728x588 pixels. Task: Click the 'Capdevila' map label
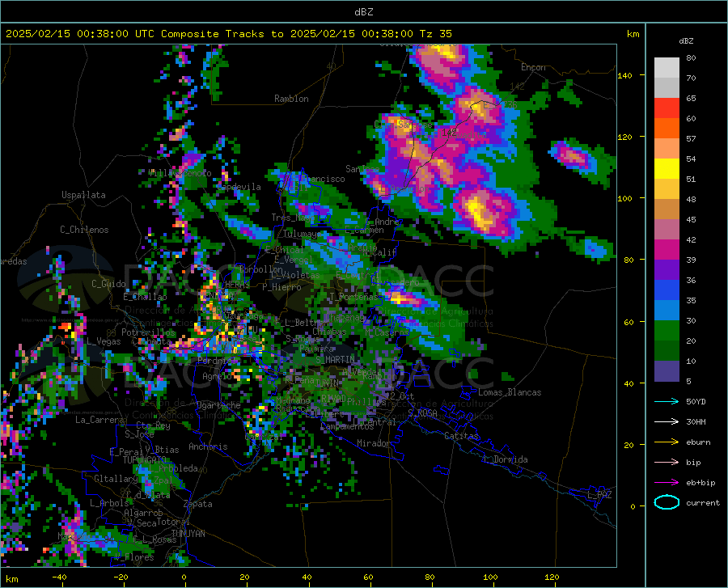pos(239,187)
